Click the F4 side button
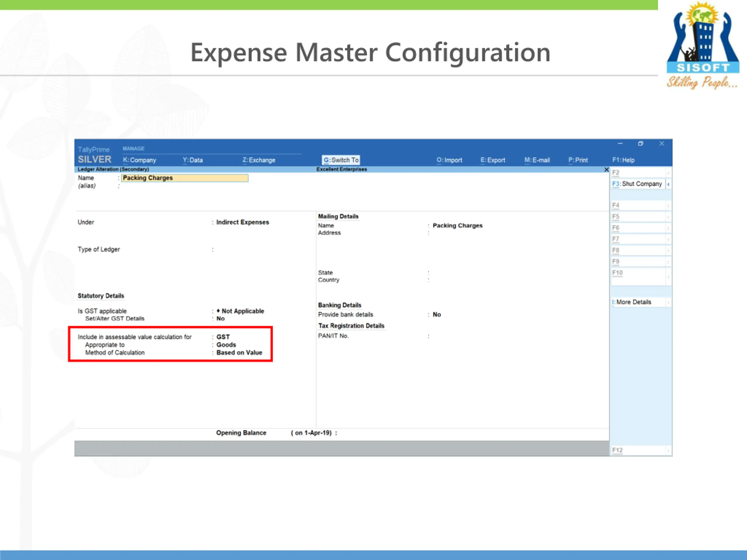Screen dimensions: 747x560 tap(638, 205)
